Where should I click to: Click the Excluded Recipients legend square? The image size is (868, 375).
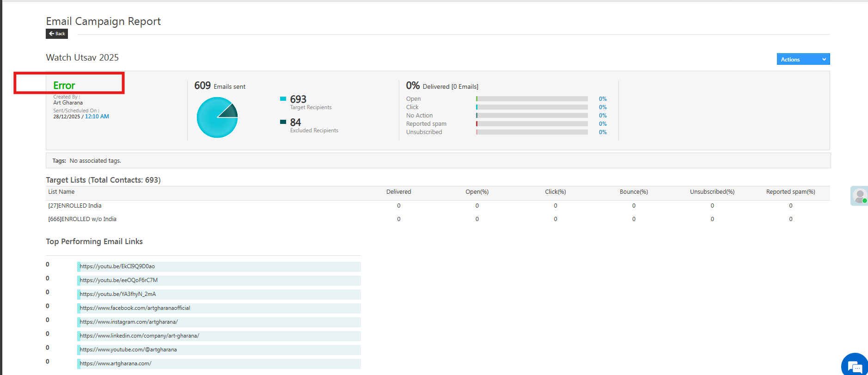pyautogui.click(x=283, y=122)
